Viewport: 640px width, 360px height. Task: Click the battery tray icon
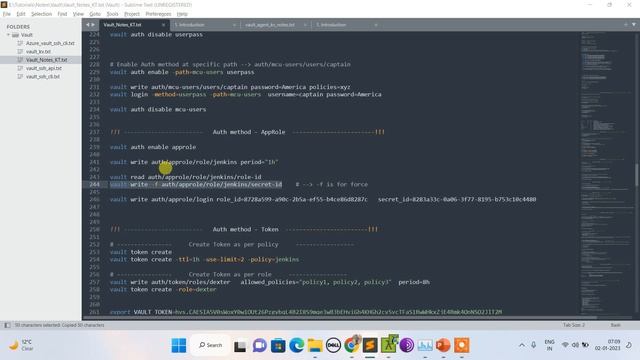point(585,345)
